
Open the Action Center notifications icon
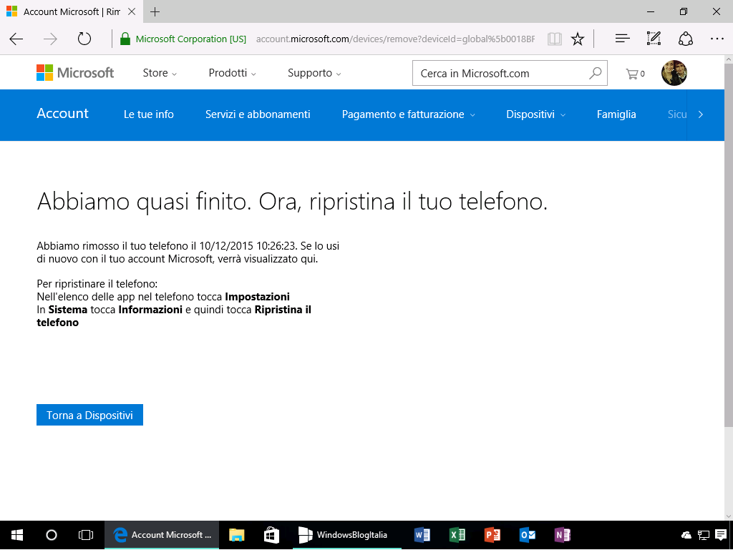pos(721,535)
